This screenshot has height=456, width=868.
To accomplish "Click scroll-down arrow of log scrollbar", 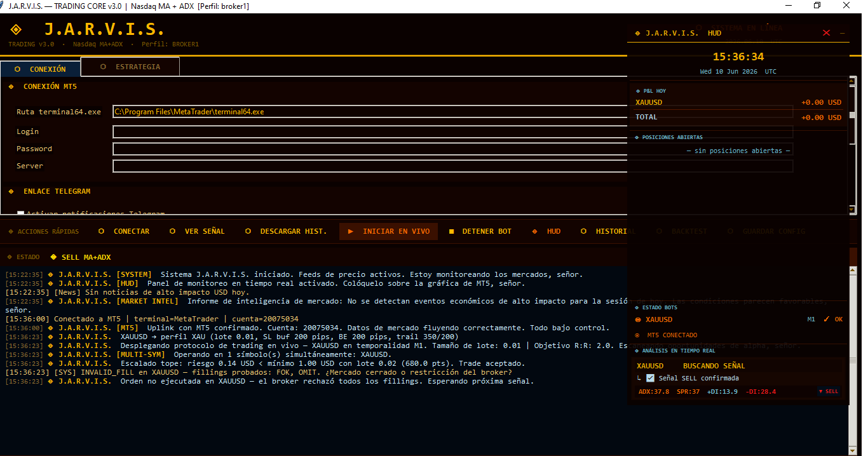I will [x=853, y=451].
